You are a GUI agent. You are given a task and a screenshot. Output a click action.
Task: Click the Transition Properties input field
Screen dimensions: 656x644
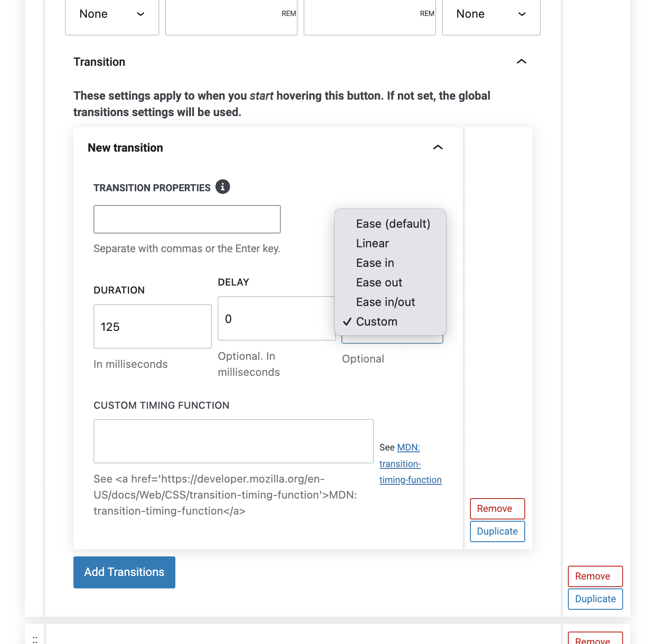[x=187, y=219]
